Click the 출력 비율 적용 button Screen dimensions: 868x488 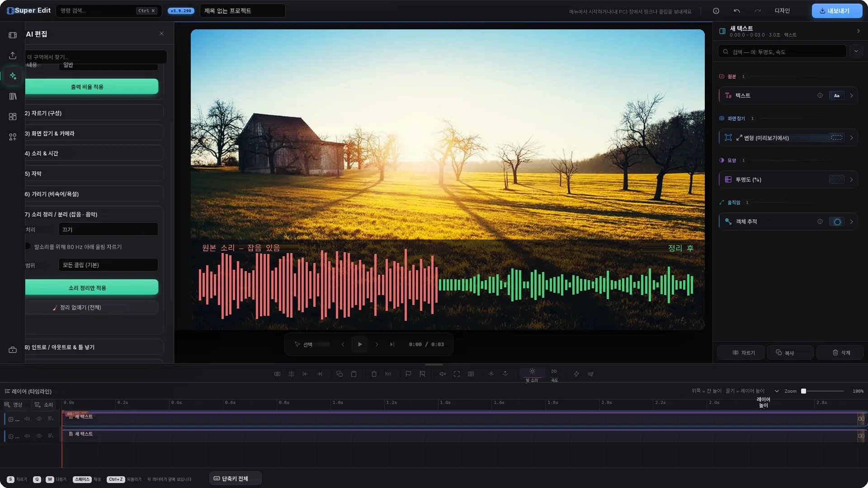91,87
